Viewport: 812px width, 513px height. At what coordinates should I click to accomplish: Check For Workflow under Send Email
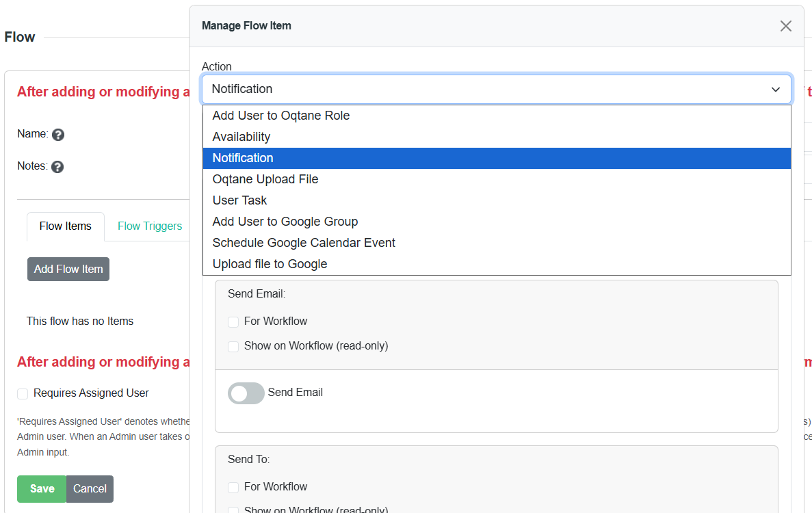tap(233, 322)
